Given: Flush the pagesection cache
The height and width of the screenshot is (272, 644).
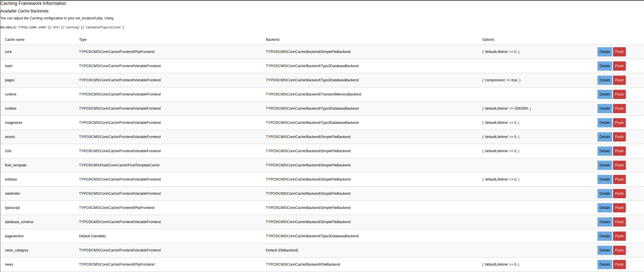Looking at the screenshot, I should point(619,236).
